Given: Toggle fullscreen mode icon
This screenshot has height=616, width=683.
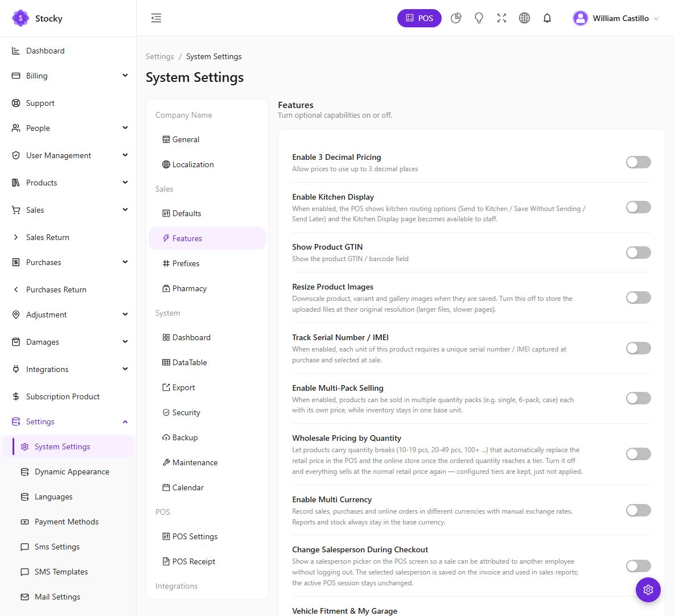Looking at the screenshot, I should pos(501,18).
